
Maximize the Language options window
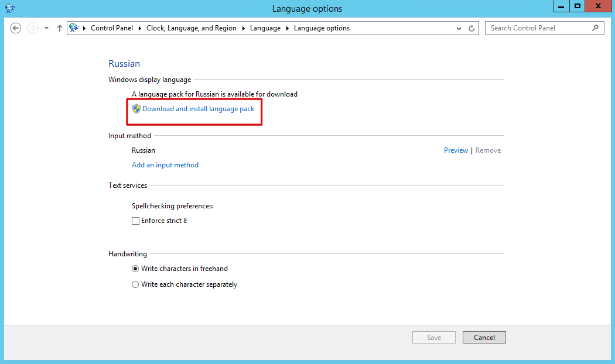(x=578, y=6)
